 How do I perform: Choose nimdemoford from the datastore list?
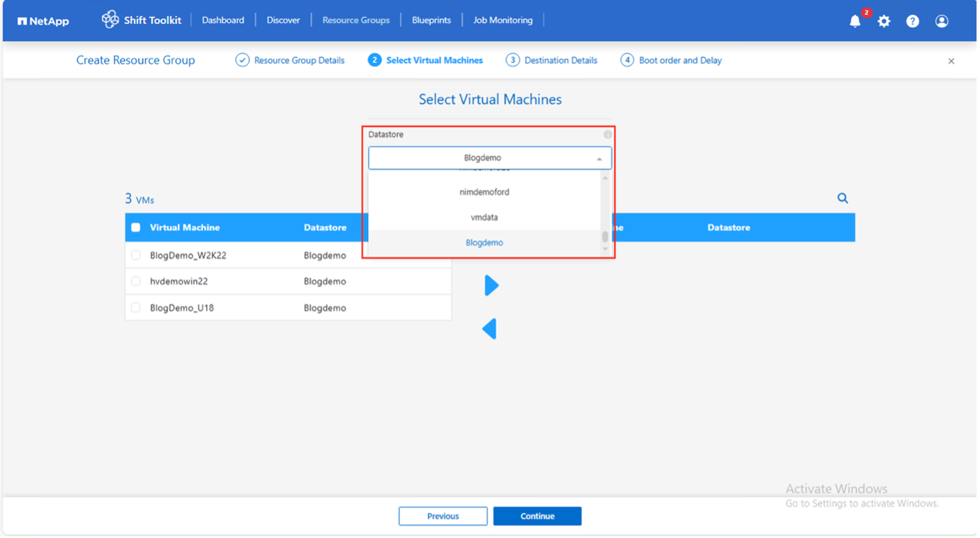(484, 192)
